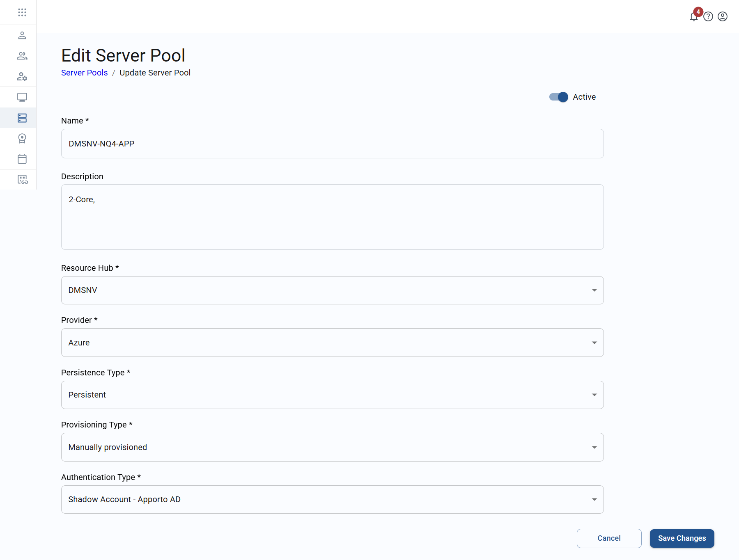
Task: Open the Authentication Type dropdown
Action: (594, 499)
